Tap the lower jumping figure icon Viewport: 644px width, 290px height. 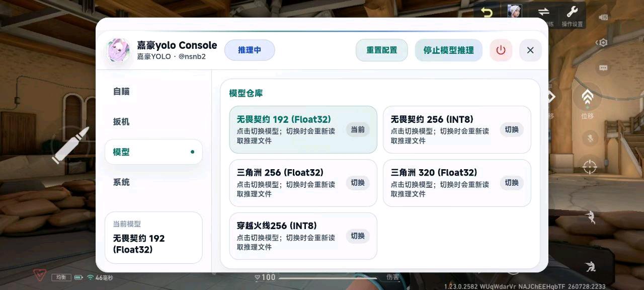tap(590, 266)
